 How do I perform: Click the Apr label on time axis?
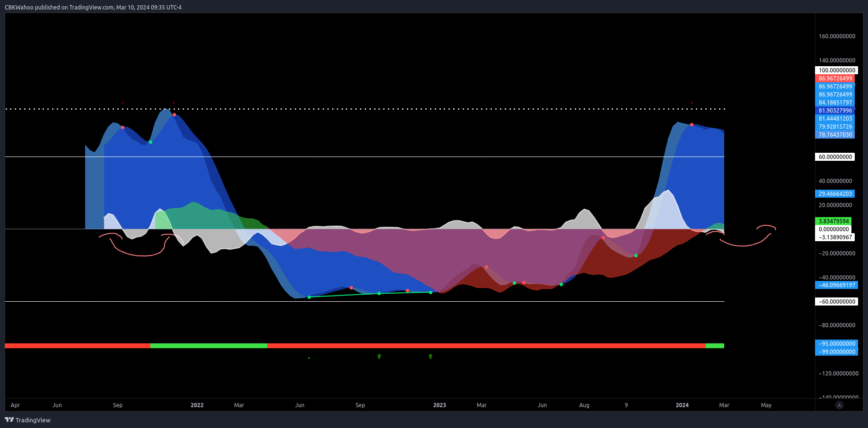(x=15, y=405)
